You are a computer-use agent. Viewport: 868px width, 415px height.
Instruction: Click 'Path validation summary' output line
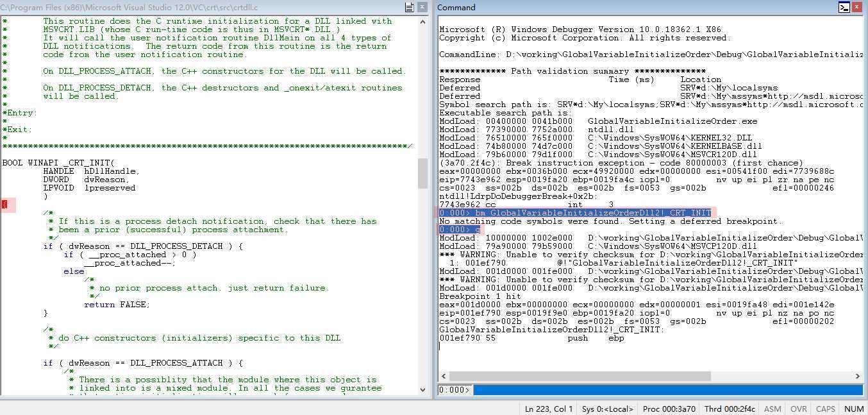572,71
